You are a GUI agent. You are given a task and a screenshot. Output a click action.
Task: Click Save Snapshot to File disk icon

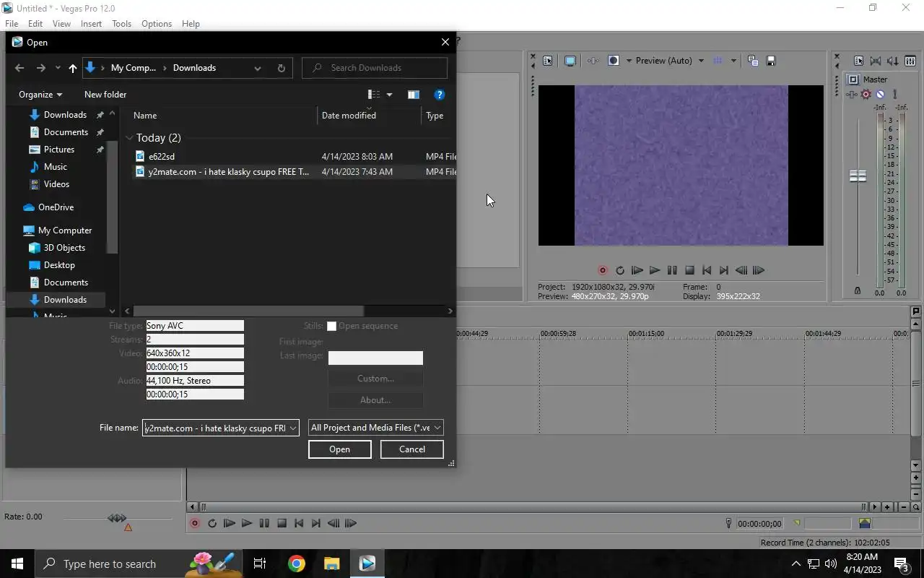(770, 61)
